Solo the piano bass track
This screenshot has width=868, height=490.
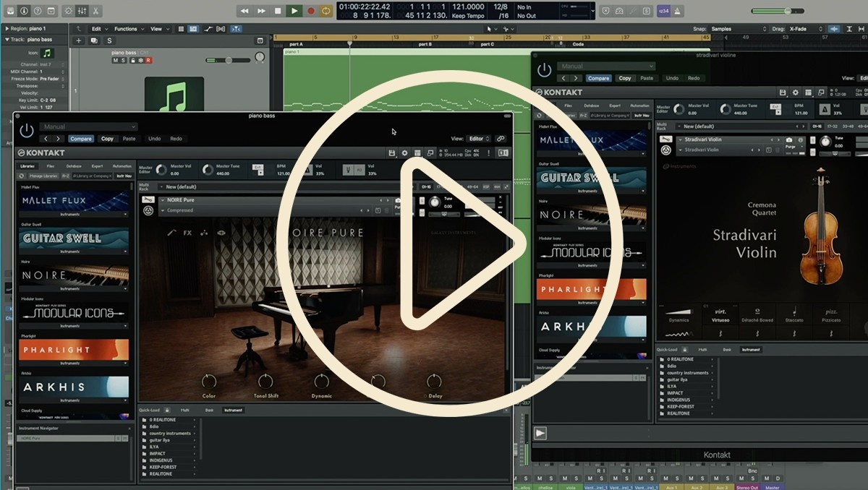(123, 61)
